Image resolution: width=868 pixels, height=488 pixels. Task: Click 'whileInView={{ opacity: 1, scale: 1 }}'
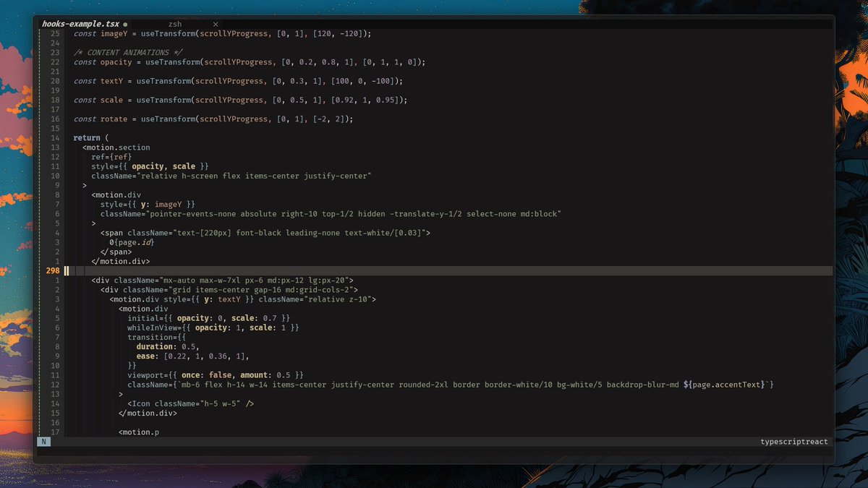click(x=213, y=328)
